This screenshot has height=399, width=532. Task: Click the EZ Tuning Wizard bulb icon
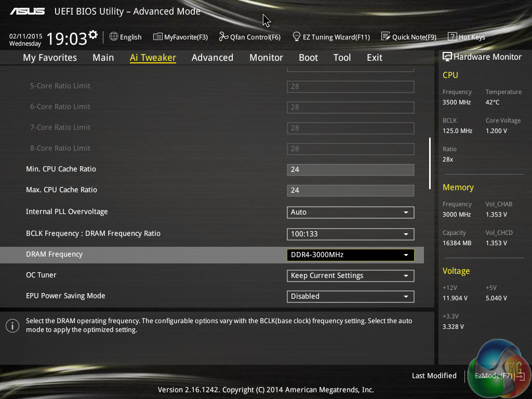pos(297,36)
